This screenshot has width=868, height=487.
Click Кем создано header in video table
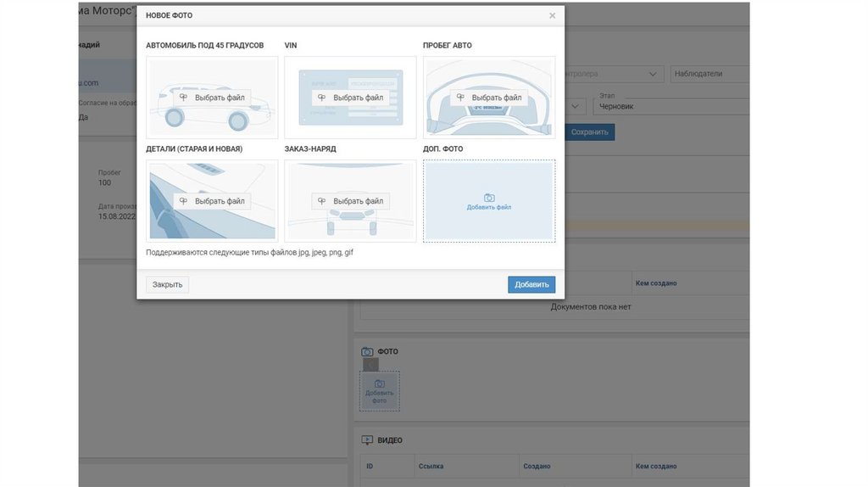(656, 466)
